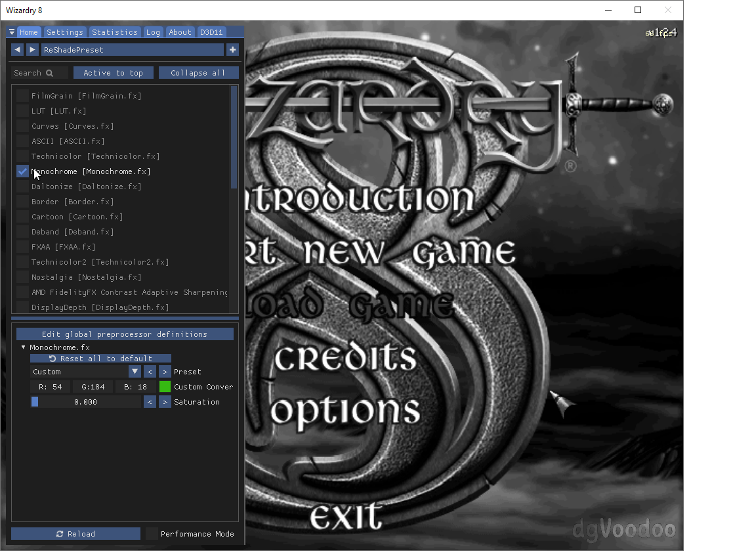Image resolution: width=756 pixels, height=551 pixels.
Task: Enable the Nostalgia effect checkbox
Action: pos(22,277)
